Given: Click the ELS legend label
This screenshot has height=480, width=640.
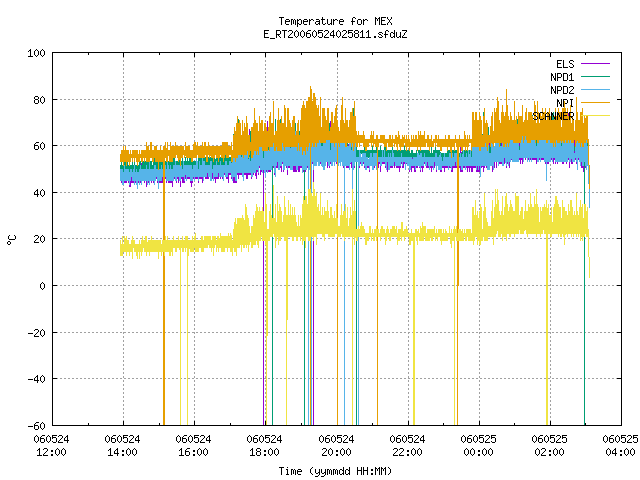Looking at the screenshot, I should 565,64.
